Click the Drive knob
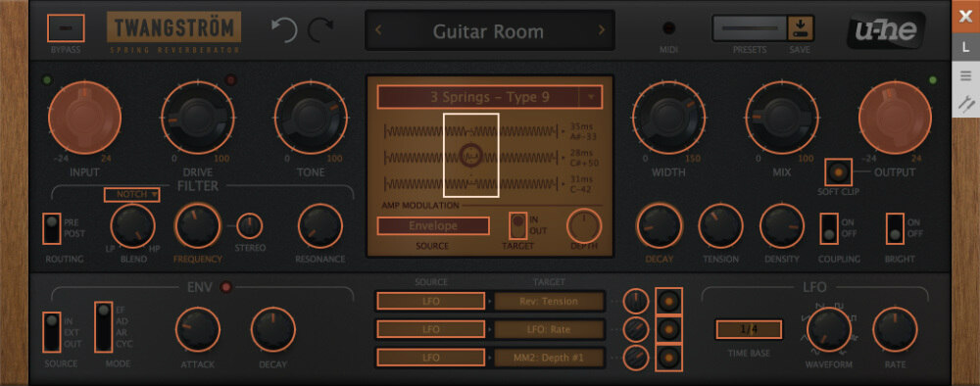This screenshot has height=386, width=980. (x=198, y=118)
